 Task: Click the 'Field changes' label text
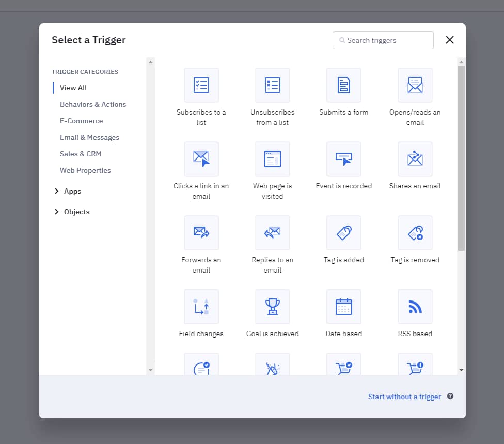(x=201, y=334)
